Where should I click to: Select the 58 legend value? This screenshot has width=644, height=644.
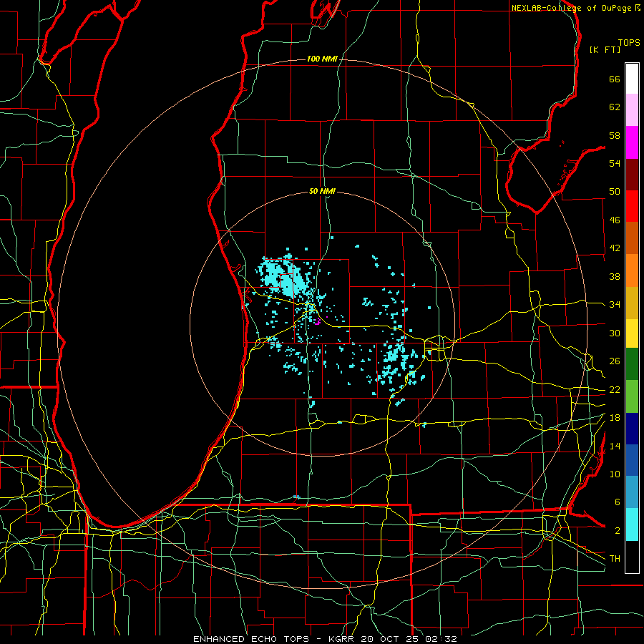tap(615, 135)
